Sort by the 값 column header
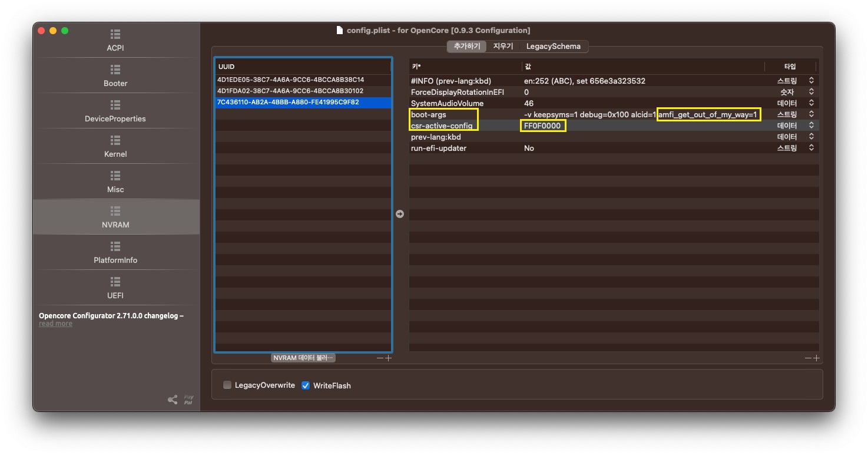 click(643, 67)
